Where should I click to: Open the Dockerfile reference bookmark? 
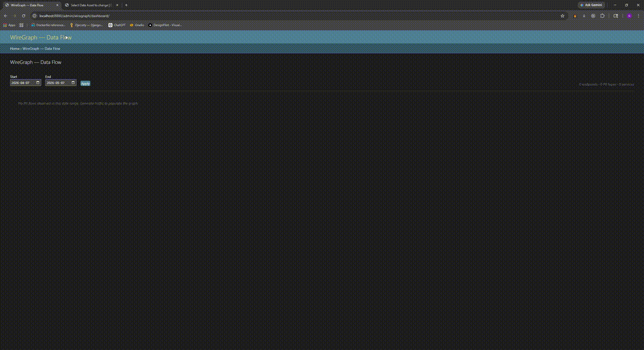48,25
